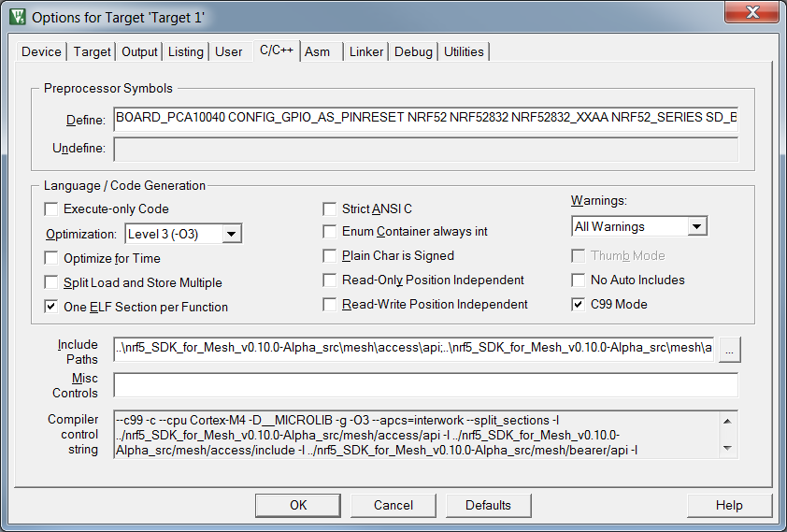Click the Cancel button

tap(393, 506)
